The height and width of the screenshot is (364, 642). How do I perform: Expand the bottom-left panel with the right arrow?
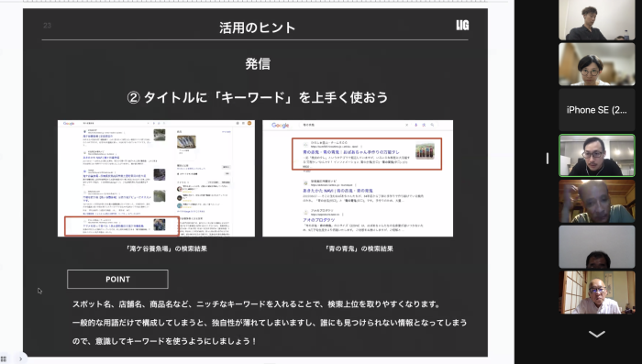pyautogui.click(x=20, y=359)
